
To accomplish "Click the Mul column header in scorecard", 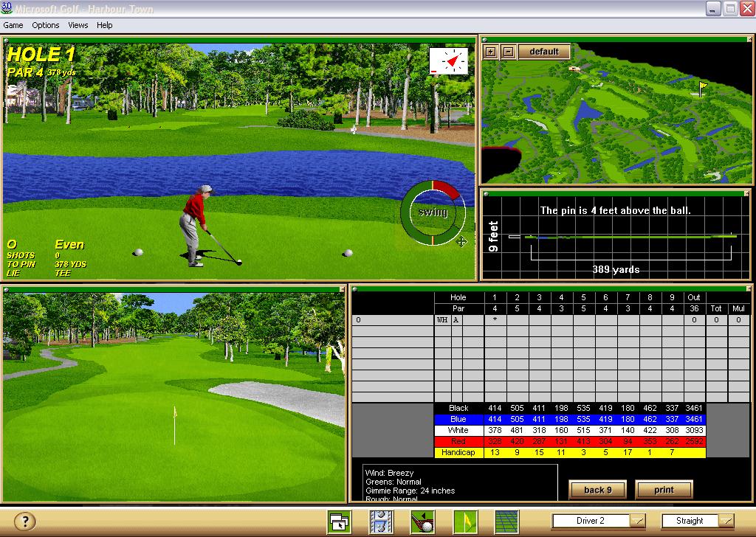I will coord(738,308).
